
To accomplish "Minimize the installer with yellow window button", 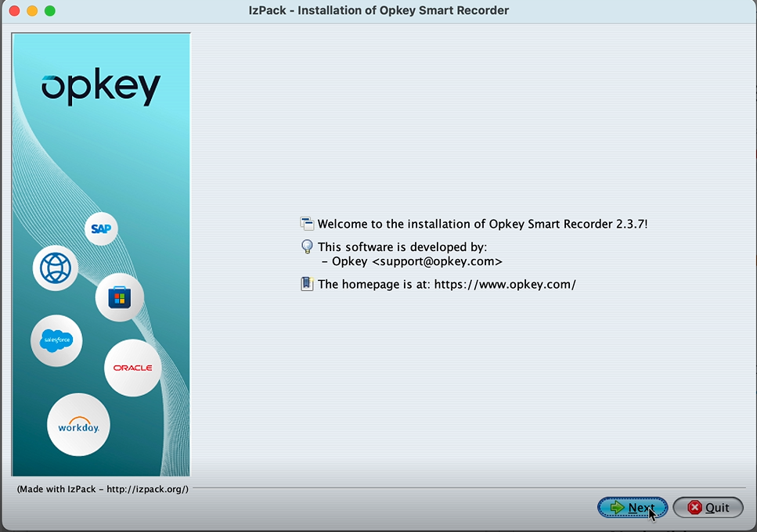I will click(32, 11).
